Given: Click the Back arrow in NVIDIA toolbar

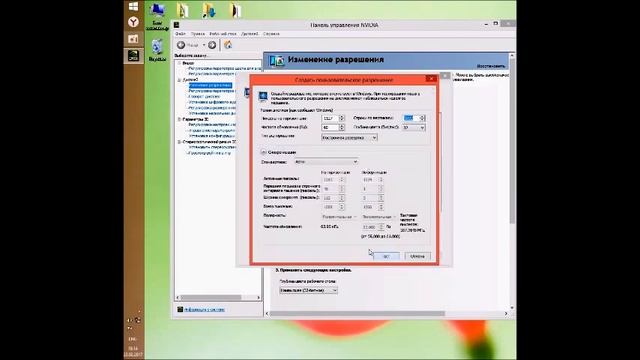Looking at the screenshot, I should pyautogui.click(x=181, y=45).
